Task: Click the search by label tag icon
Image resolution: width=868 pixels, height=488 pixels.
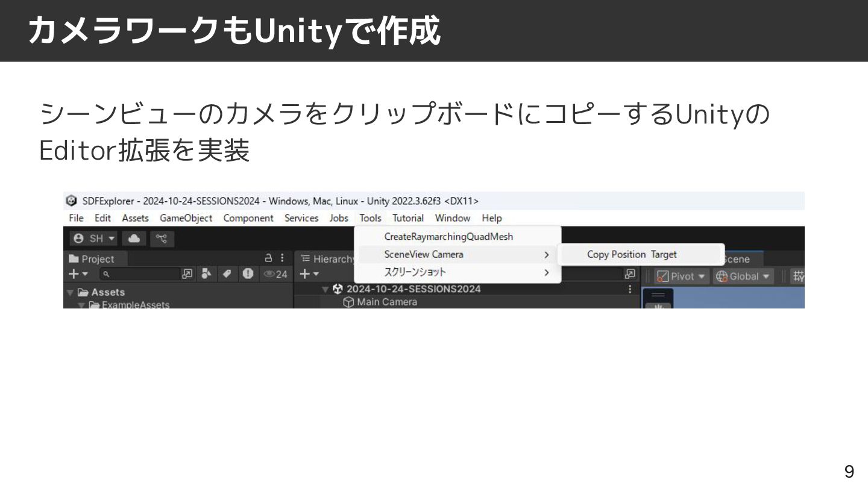Action: [227, 274]
